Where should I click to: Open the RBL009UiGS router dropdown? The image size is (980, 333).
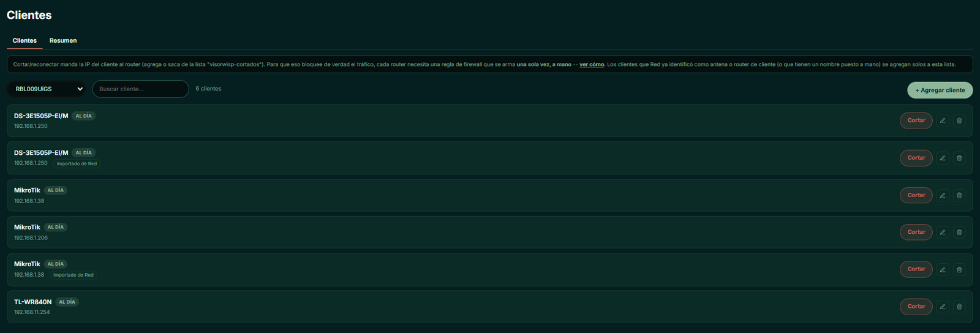(x=47, y=89)
